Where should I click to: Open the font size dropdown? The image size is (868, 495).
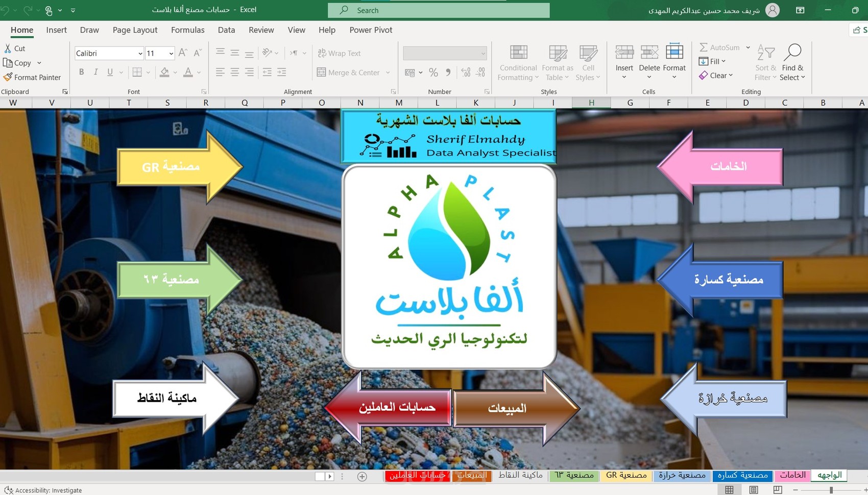(x=171, y=54)
